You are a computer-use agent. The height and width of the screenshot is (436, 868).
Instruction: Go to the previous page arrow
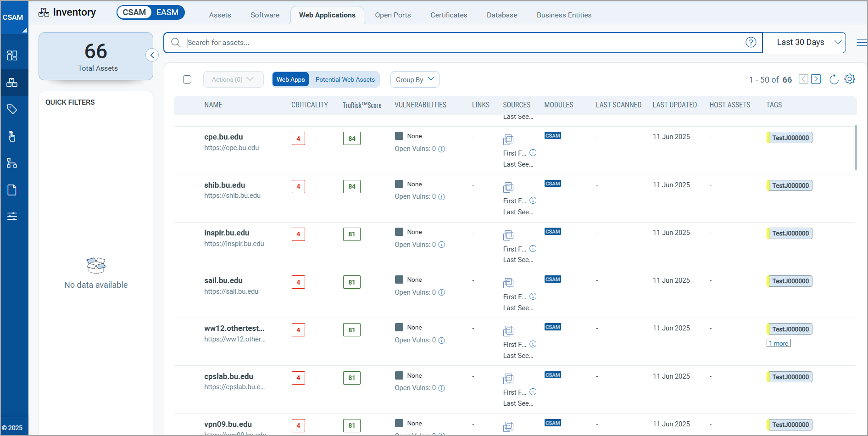pos(803,79)
